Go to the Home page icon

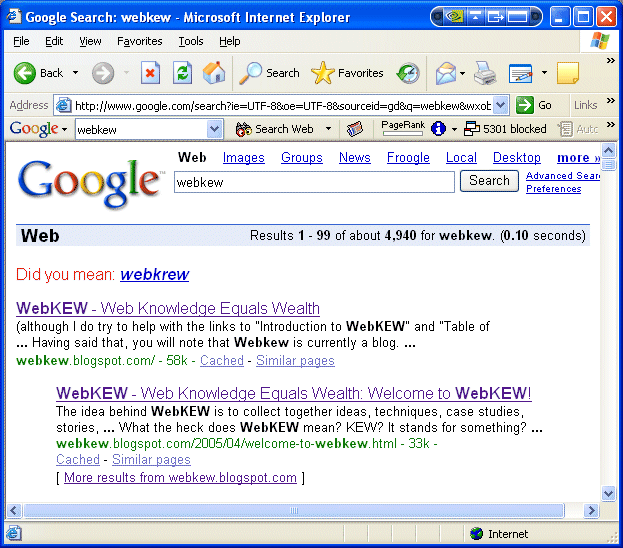pos(214,73)
